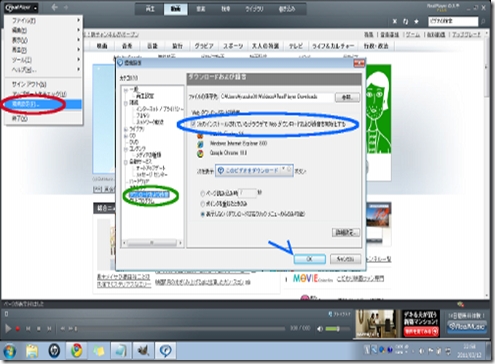This screenshot has width=495, height=364.
Task: Open the HP icon on the taskbar
Action: [54, 351]
